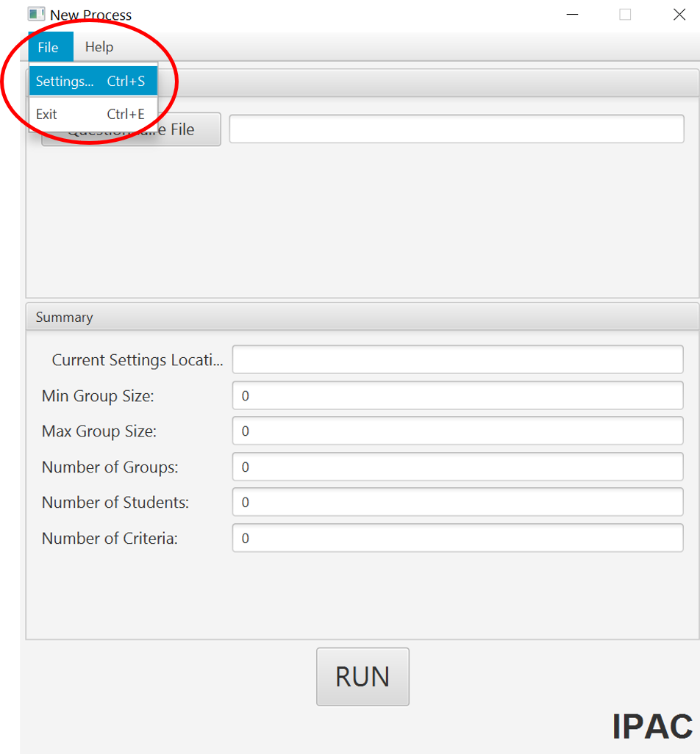Open the Help menu
Viewport: 700px width, 754px height.
(x=99, y=46)
